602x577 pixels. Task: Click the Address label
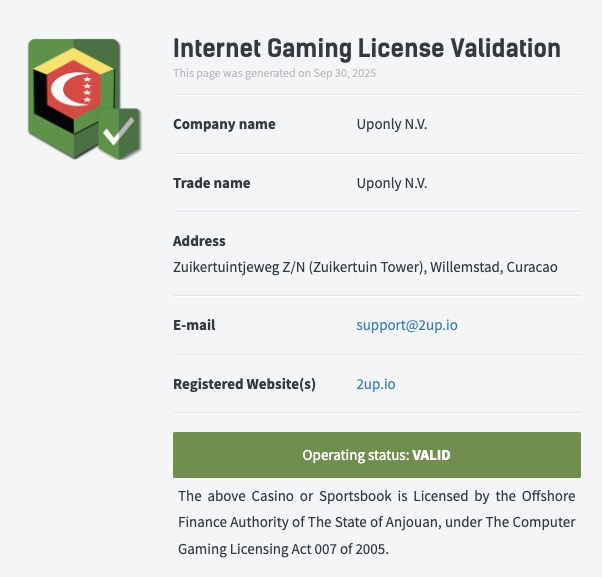(199, 241)
